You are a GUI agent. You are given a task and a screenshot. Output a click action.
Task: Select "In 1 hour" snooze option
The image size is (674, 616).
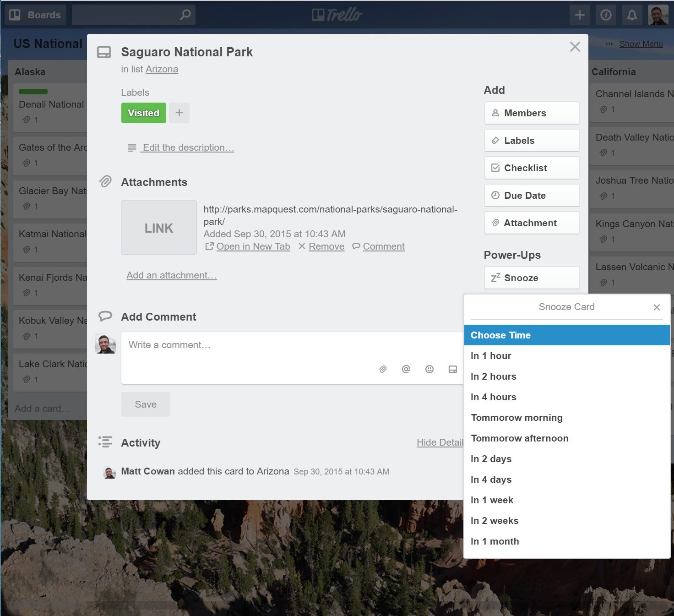[491, 356]
